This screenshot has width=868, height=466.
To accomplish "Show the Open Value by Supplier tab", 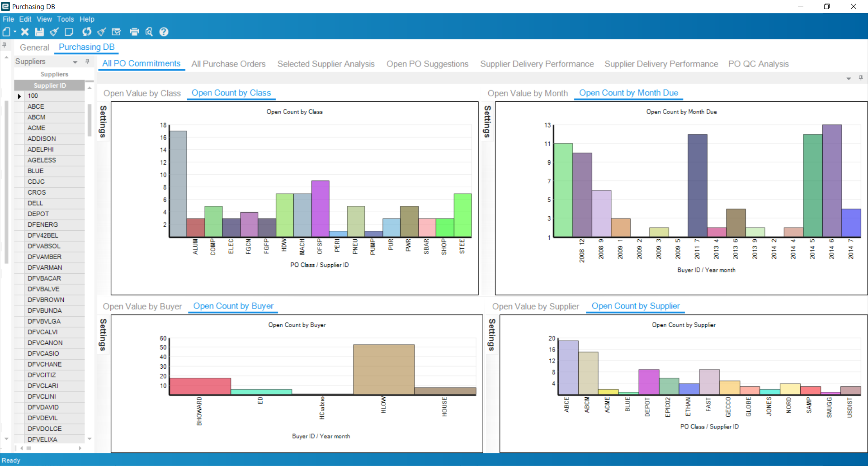I will point(536,306).
